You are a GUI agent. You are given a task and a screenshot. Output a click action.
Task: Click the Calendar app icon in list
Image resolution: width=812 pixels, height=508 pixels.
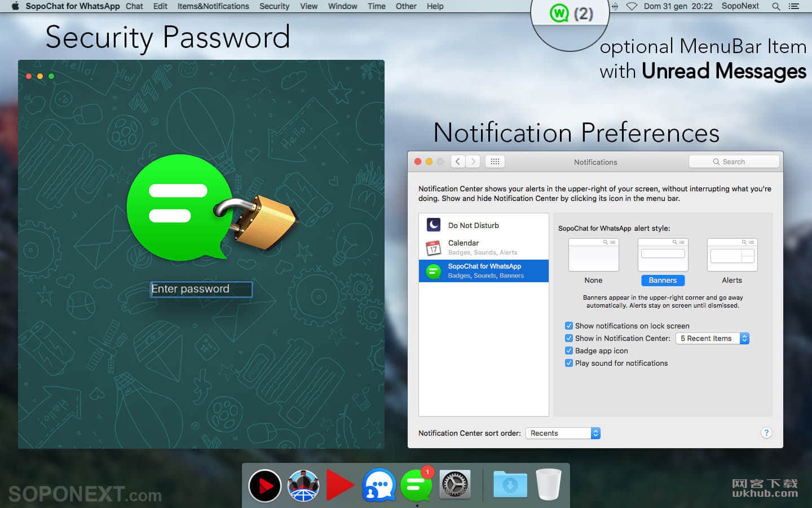[433, 247]
